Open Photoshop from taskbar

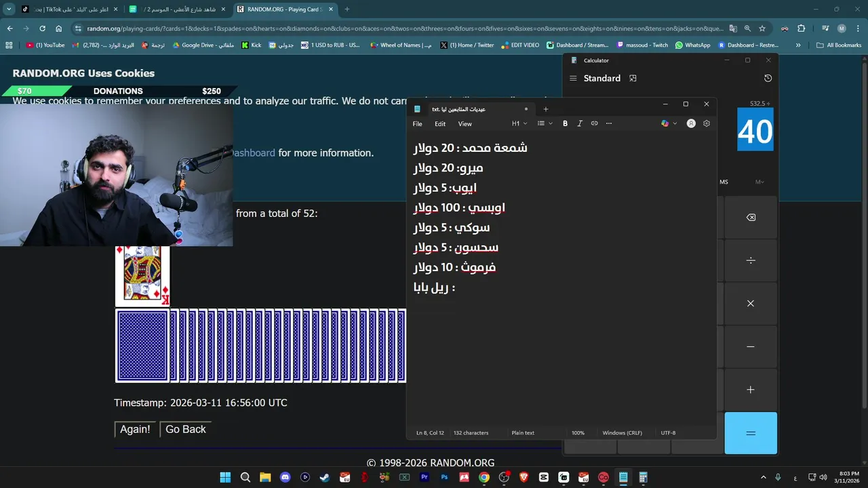(444, 477)
